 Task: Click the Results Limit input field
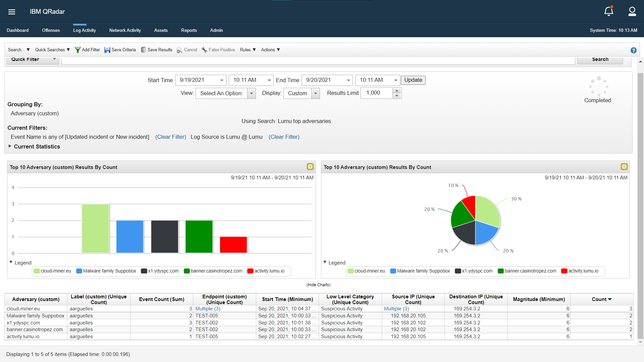point(377,93)
